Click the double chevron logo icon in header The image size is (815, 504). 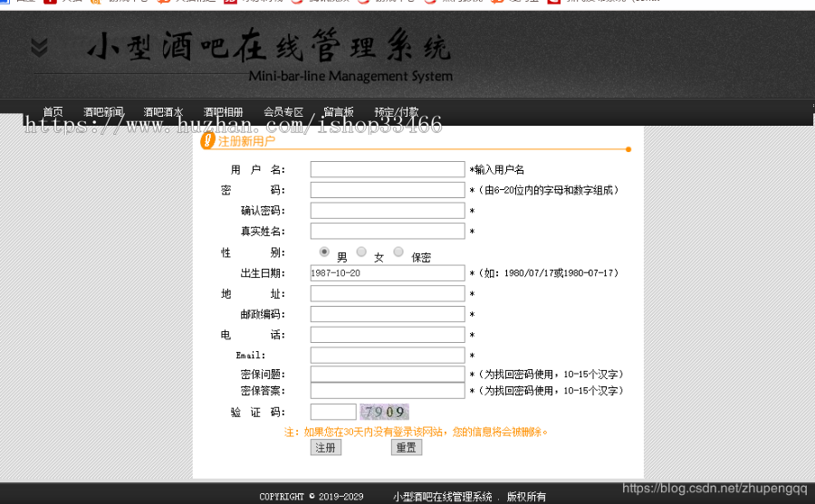[x=39, y=47]
